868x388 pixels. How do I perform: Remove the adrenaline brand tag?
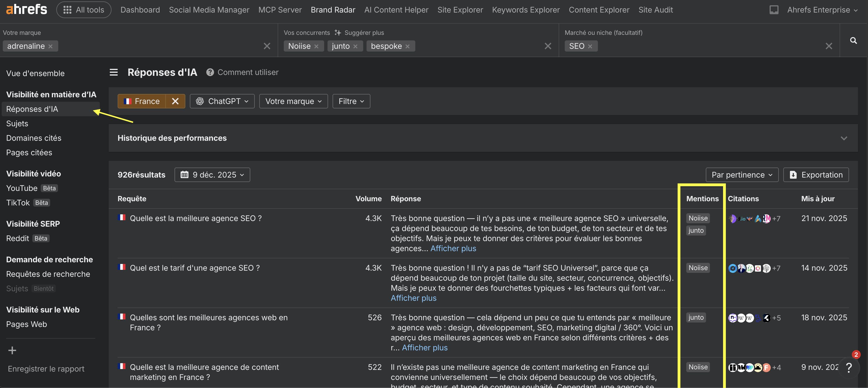point(50,47)
